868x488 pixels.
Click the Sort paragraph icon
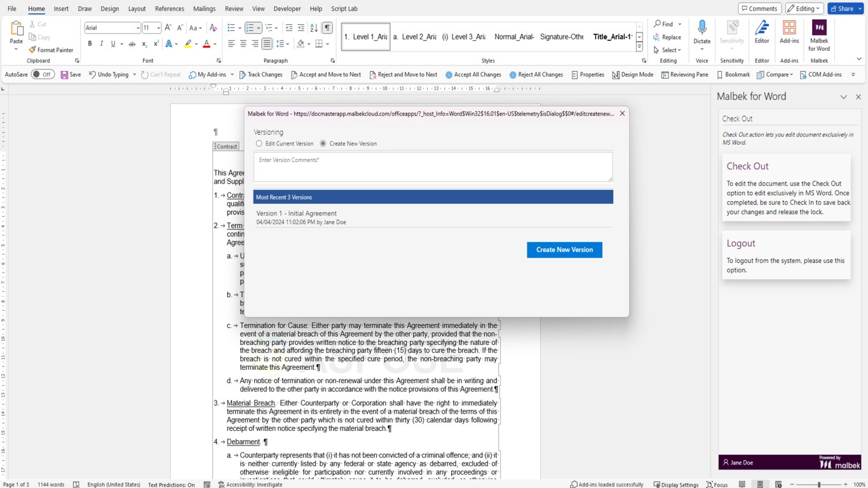[314, 28]
